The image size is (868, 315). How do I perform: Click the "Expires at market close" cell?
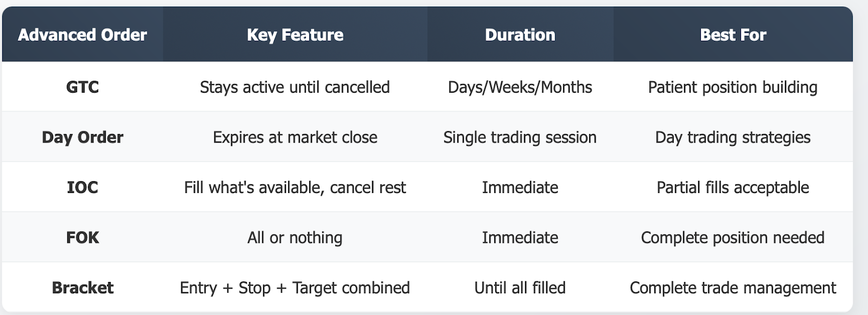click(x=295, y=138)
